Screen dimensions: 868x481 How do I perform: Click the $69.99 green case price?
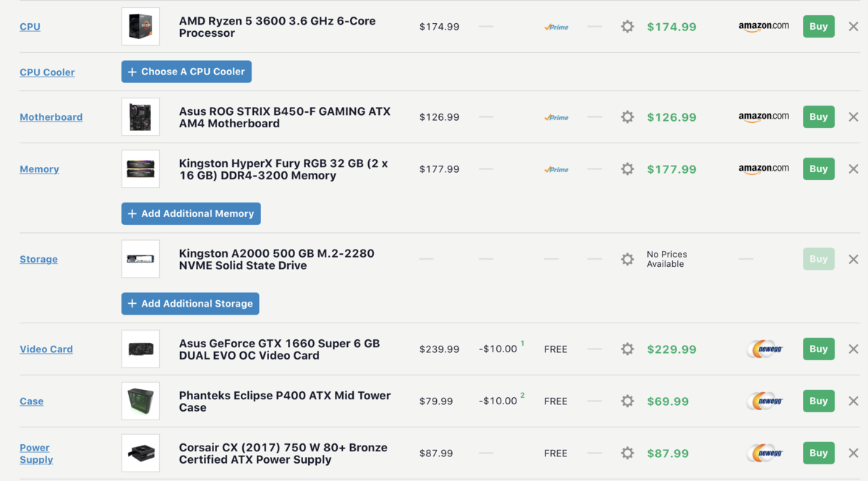pyautogui.click(x=668, y=401)
